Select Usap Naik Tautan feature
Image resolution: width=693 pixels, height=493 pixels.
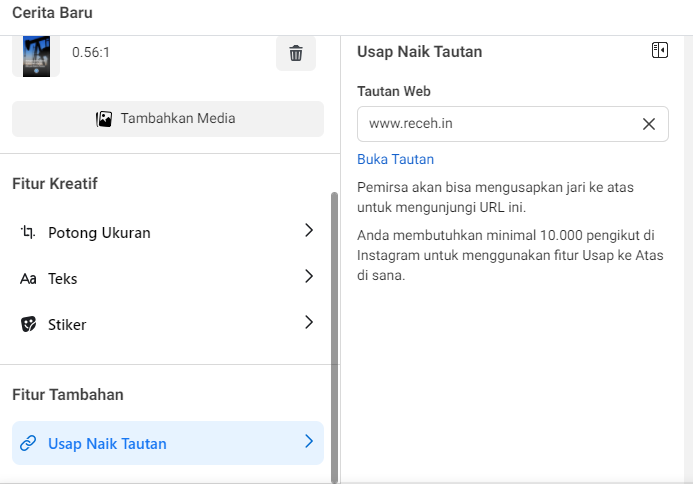[168, 443]
